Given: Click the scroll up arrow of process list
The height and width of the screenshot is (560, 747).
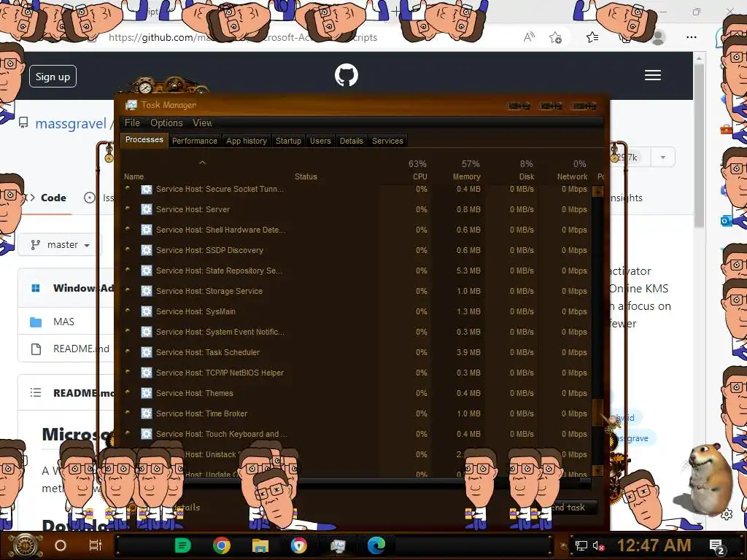Looking at the screenshot, I should [x=597, y=192].
